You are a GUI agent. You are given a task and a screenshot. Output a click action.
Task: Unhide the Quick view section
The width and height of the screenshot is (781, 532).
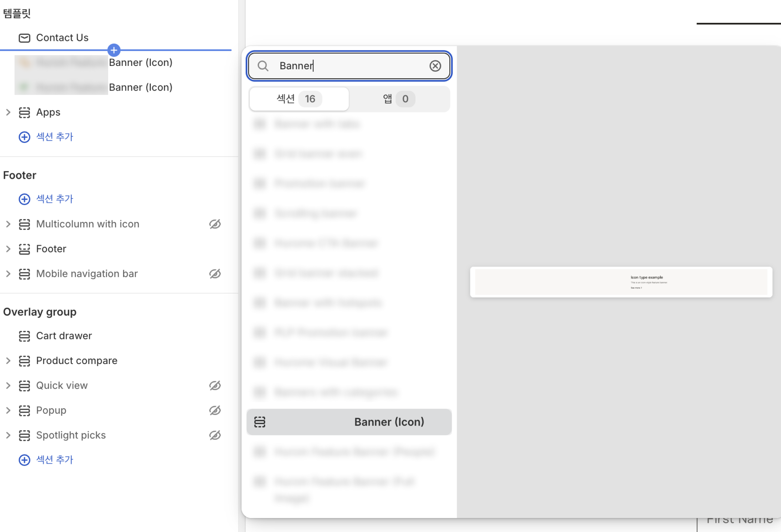tap(215, 386)
